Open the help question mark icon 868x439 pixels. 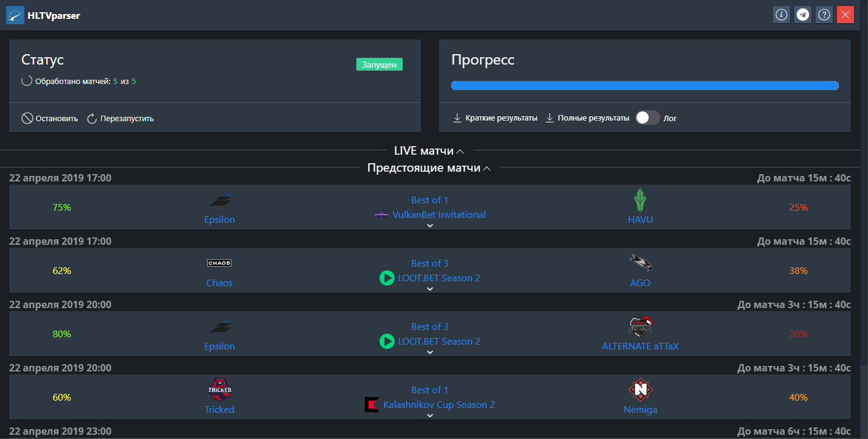[824, 15]
